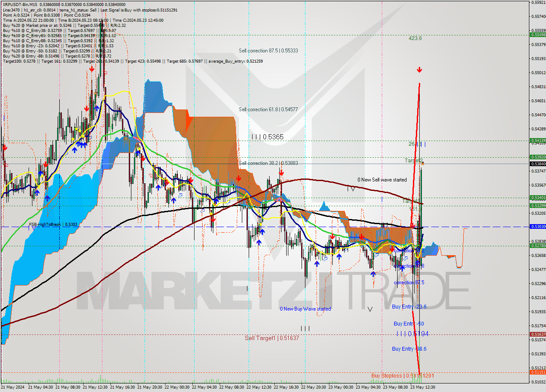Click the '21 May 16:30' time label
The width and height of the screenshot is (546, 392).
[x=122, y=387]
